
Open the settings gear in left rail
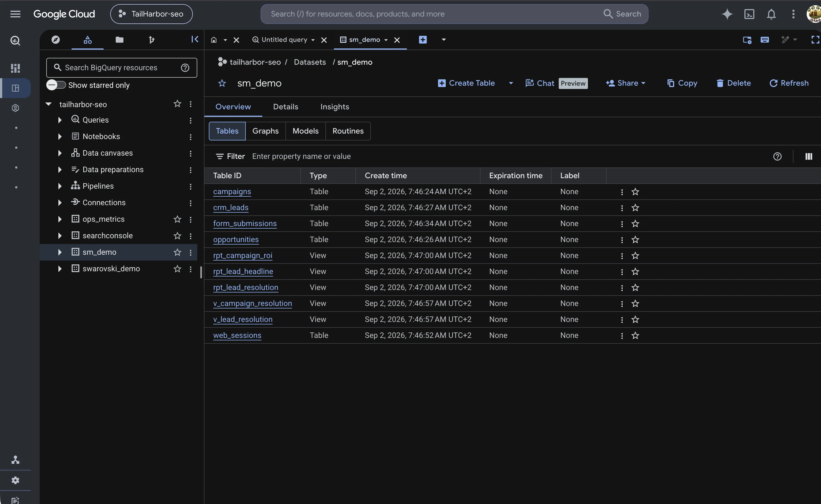pos(15,480)
